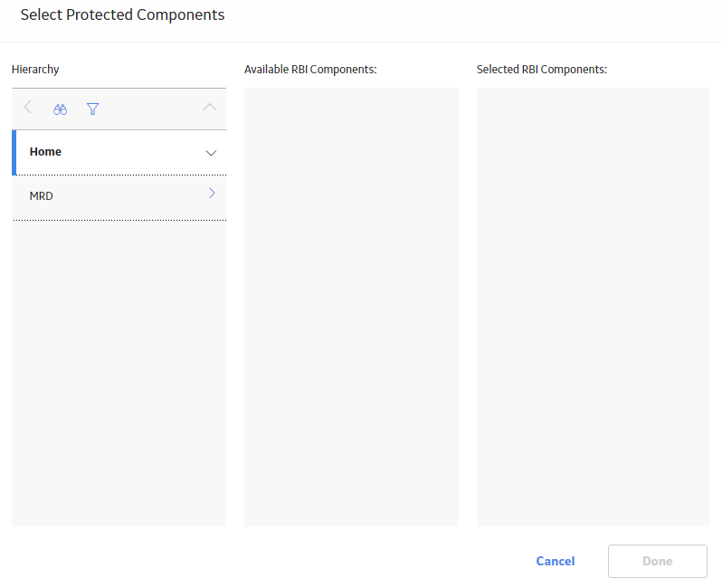This screenshot has width=722, height=588.
Task: Cancel the Select Protected Components dialog
Action: click(556, 561)
